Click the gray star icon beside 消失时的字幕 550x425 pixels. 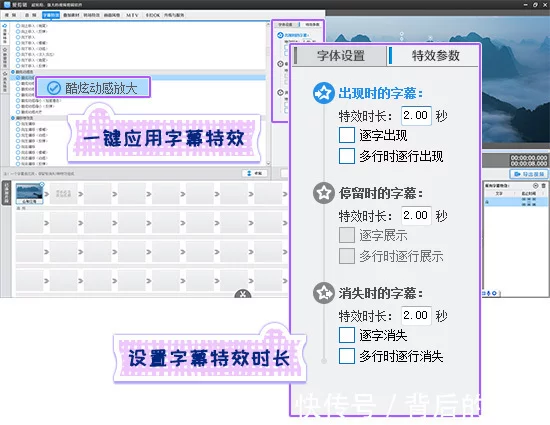323,293
